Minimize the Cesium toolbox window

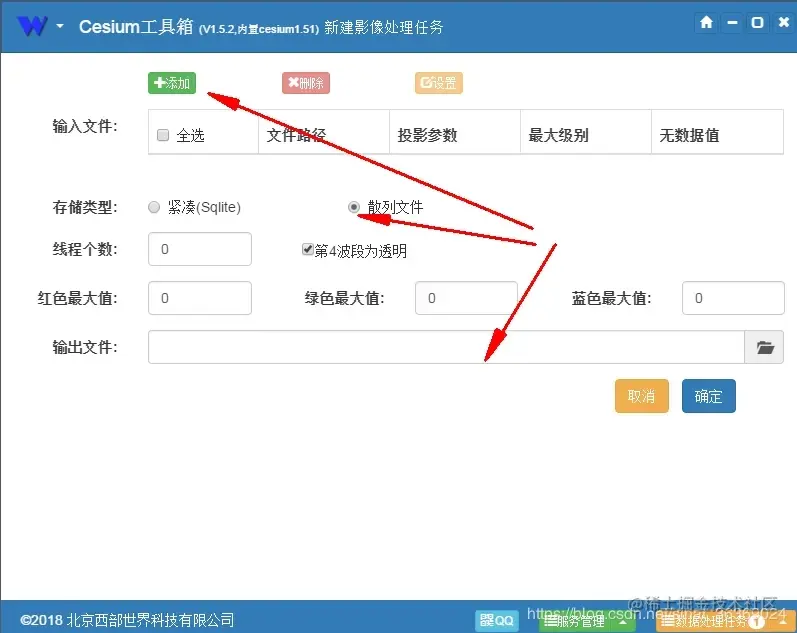pyautogui.click(x=732, y=22)
